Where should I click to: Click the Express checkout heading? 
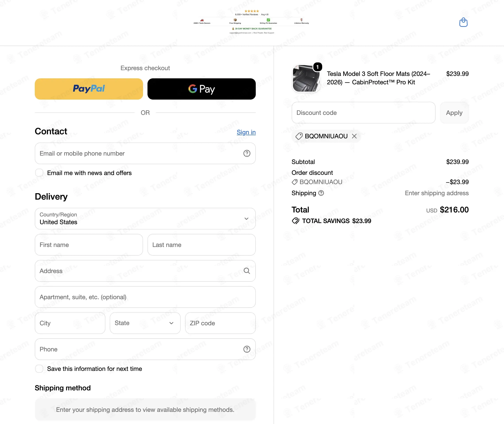click(145, 68)
